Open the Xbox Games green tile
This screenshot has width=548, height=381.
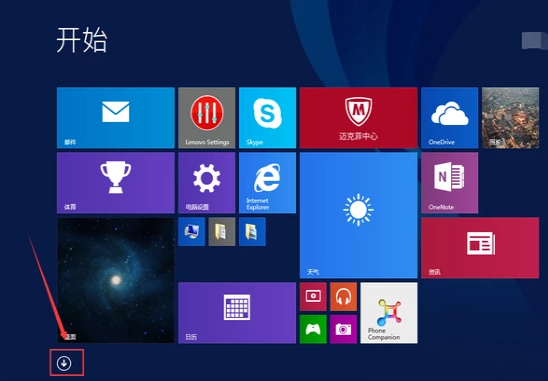pos(313,329)
